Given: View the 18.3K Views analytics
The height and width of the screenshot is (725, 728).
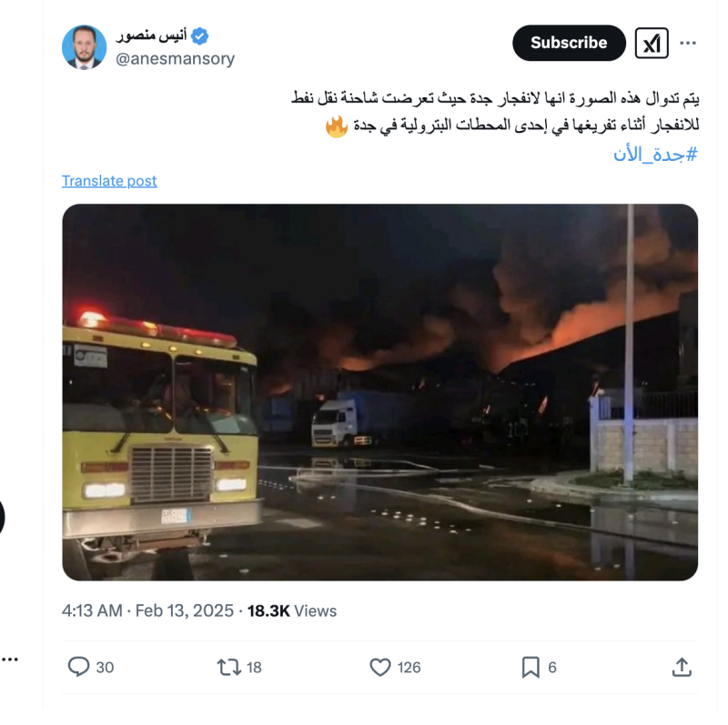Looking at the screenshot, I should 292,610.
